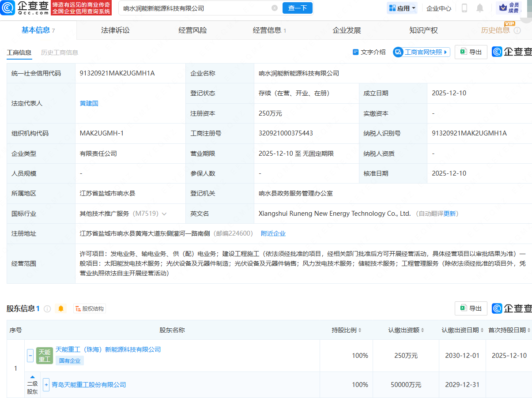Open 文字介绍 via its blue icon
The image size is (532, 398).
(x=356, y=52)
